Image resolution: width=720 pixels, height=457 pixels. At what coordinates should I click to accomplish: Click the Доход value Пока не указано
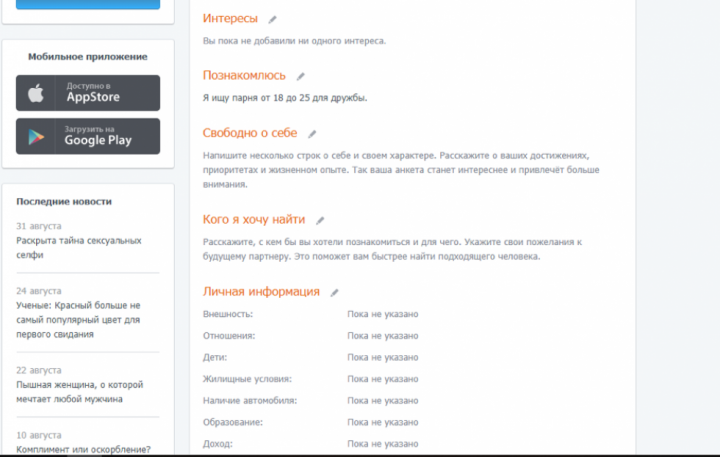[x=382, y=444]
